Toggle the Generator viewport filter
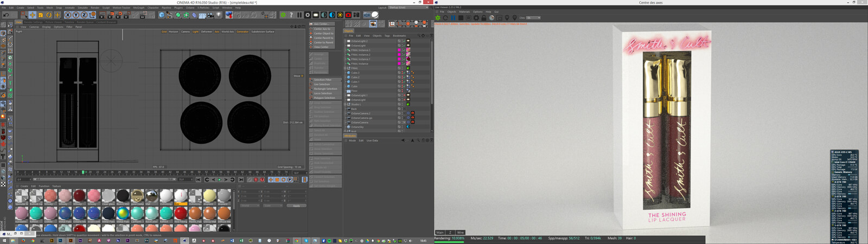Viewport: 868px width, 244px height. [242, 31]
